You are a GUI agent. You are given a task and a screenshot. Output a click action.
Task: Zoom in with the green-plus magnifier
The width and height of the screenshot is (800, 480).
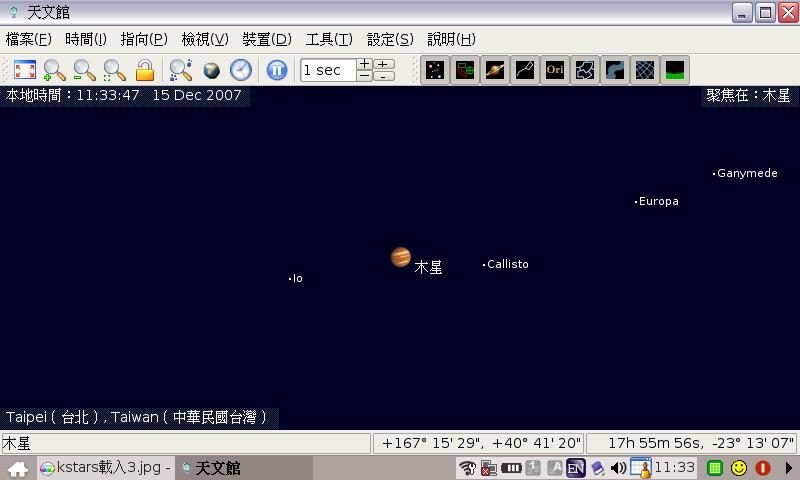tap(54, 70)
